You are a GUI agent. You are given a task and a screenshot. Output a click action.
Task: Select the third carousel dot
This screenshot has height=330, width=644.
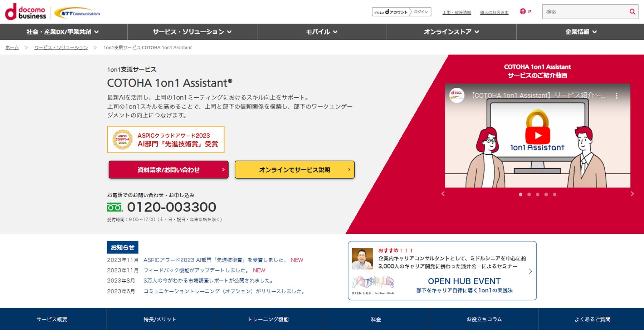(x=537, y=194)
